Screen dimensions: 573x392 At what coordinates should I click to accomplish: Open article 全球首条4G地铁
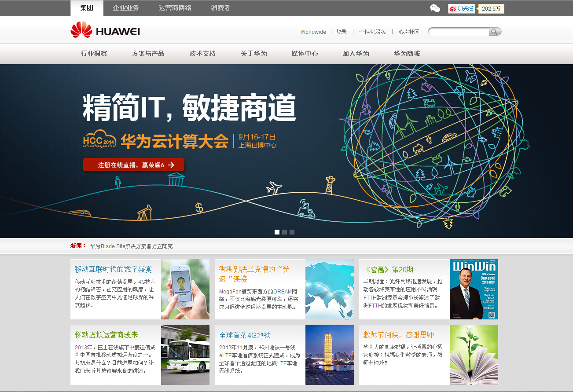pyautogui.click(x=245, y=335)
